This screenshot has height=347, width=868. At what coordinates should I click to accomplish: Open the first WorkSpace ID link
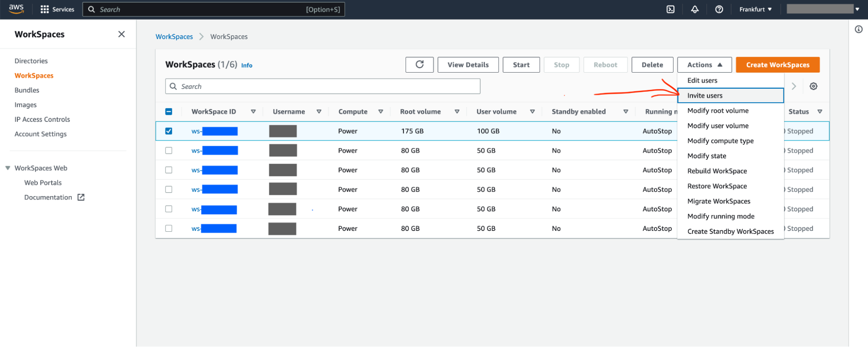point(215,131)
